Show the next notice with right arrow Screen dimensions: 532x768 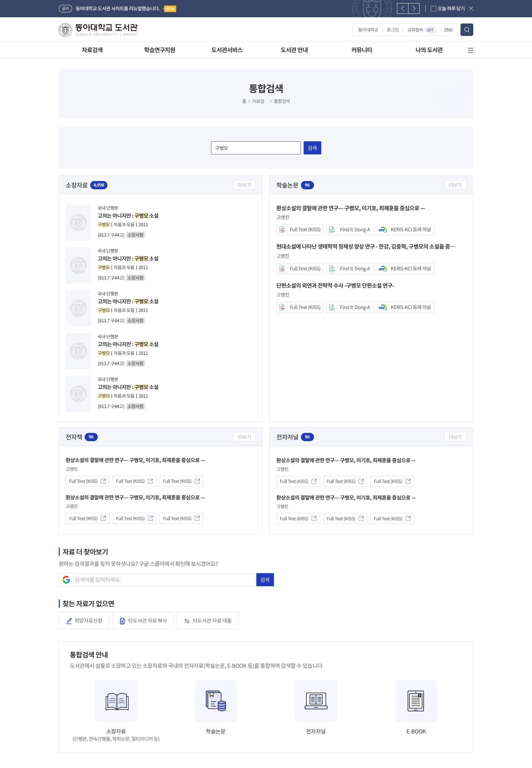[414, 9]
